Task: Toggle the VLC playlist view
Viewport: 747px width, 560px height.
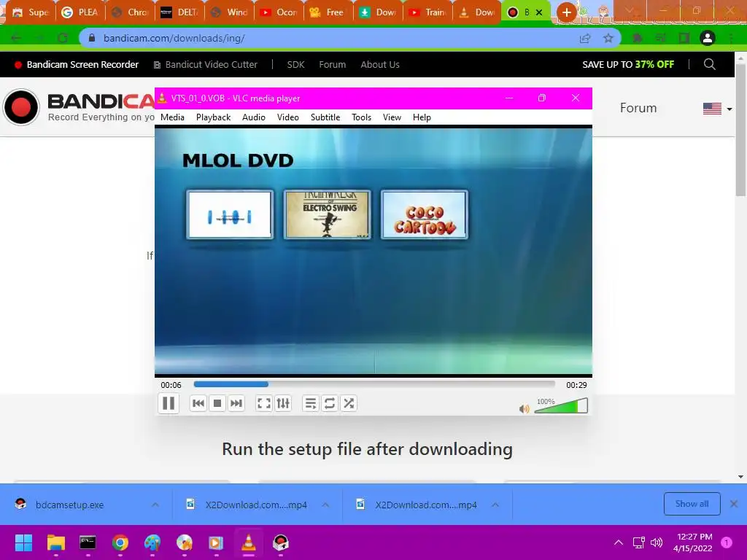Action: click(311, 403)
